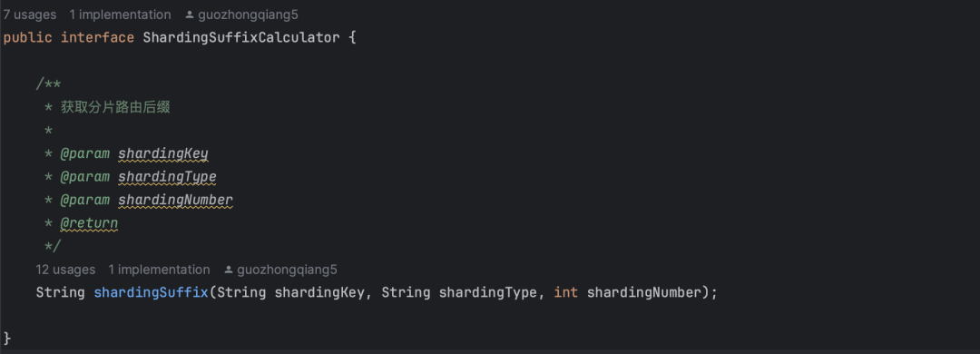Click underlined shardingNumber in Javadoc @param
The height and width of the screenshot is (354, 980).
(176, 200)
